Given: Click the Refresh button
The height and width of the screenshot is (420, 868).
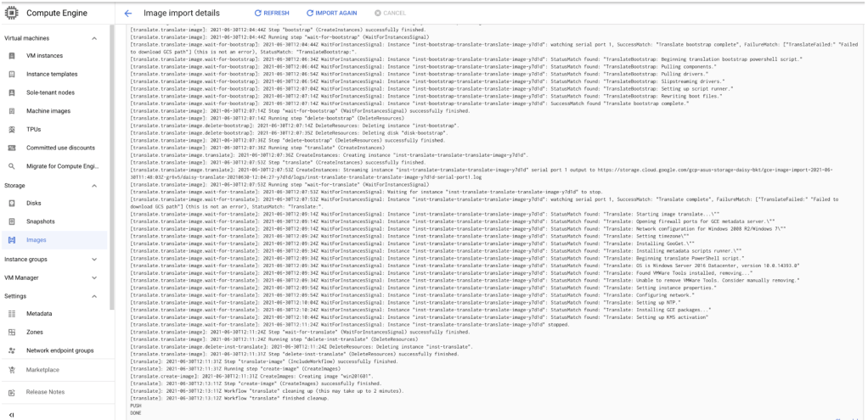Looking at the screenshot, I should pos(272,14).
